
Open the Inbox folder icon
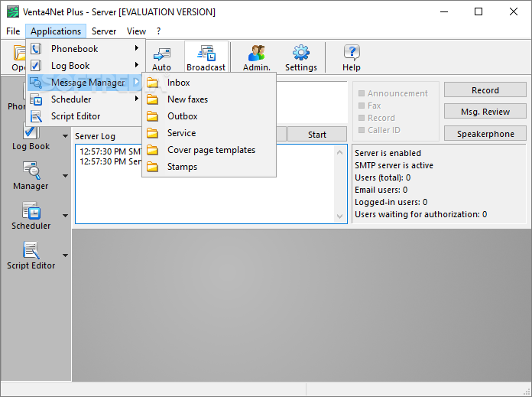[x=152, y=83]
